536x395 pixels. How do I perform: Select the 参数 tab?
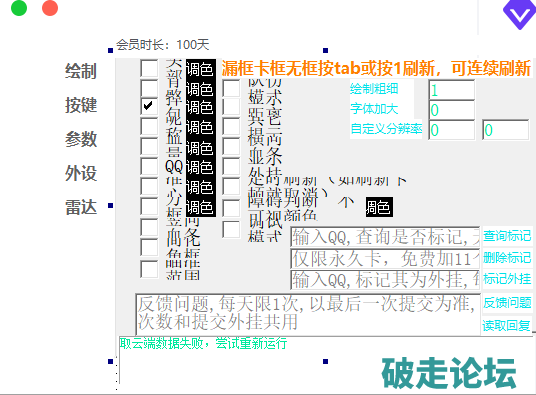pyautogui.click(x=81, y=139)
